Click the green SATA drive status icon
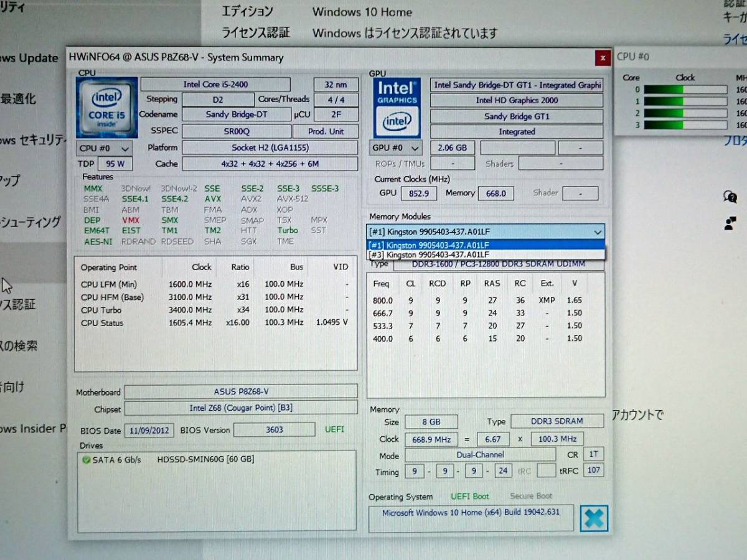Screen dimensions: 747x560 [86, 460]
